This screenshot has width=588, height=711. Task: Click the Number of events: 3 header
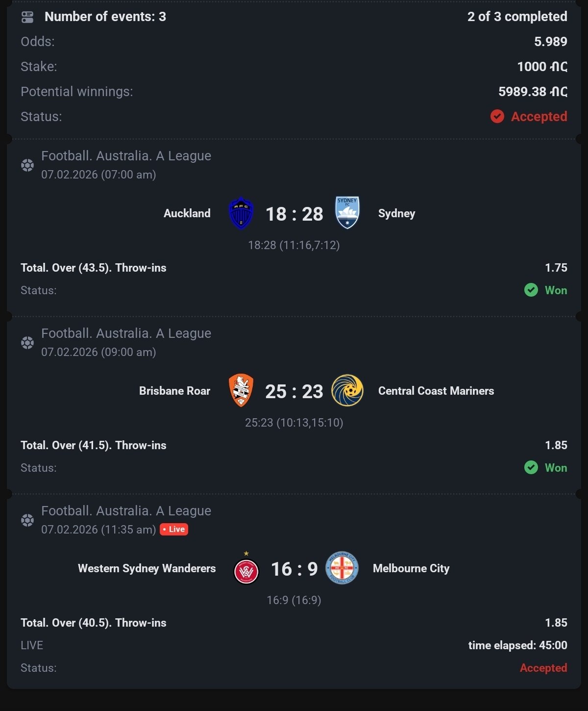pos(105,17)
